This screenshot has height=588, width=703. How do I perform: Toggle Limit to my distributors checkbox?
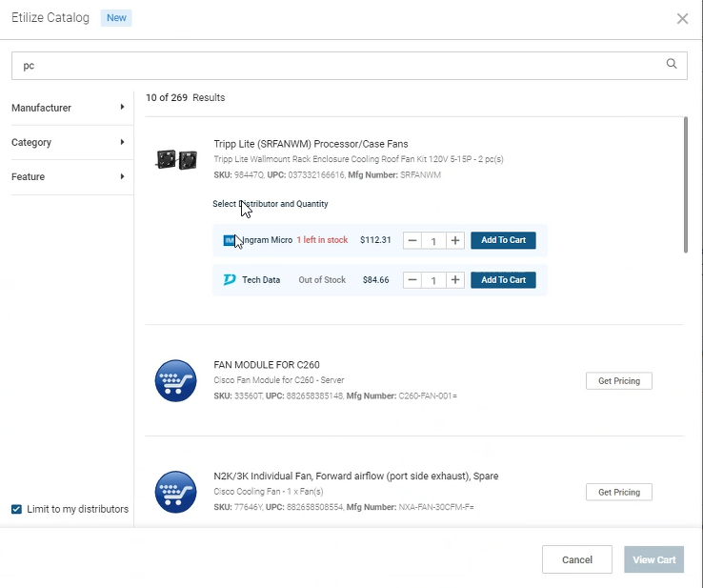[x=16, y=509]
